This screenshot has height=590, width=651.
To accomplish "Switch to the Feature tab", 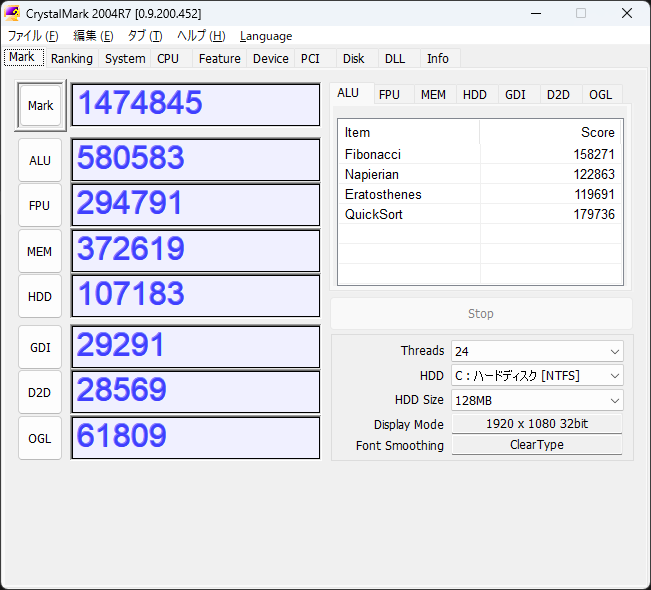I will point(220,59).
